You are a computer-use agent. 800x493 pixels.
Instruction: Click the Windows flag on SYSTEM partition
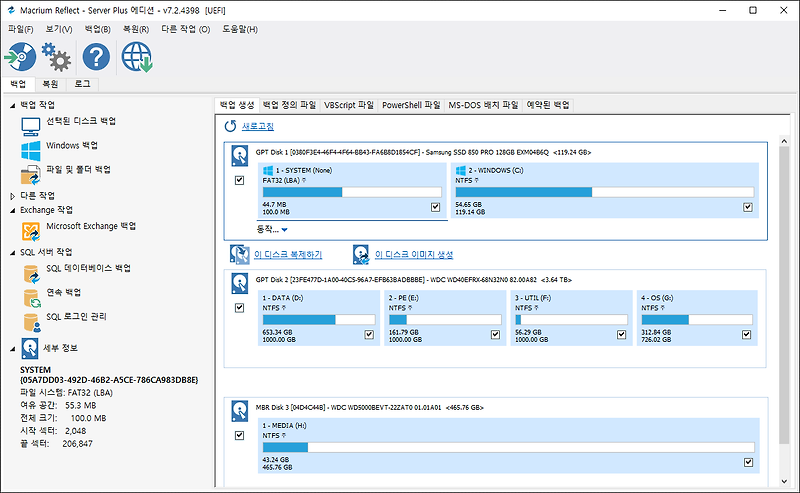click(x=267, y=170)
